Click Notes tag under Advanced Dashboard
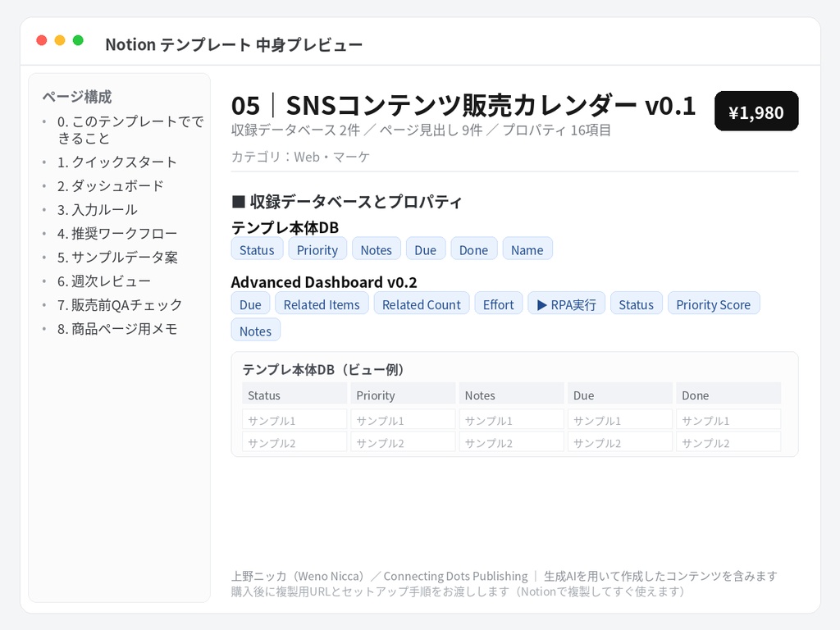 pyautogui.click(x=256, y=331)
